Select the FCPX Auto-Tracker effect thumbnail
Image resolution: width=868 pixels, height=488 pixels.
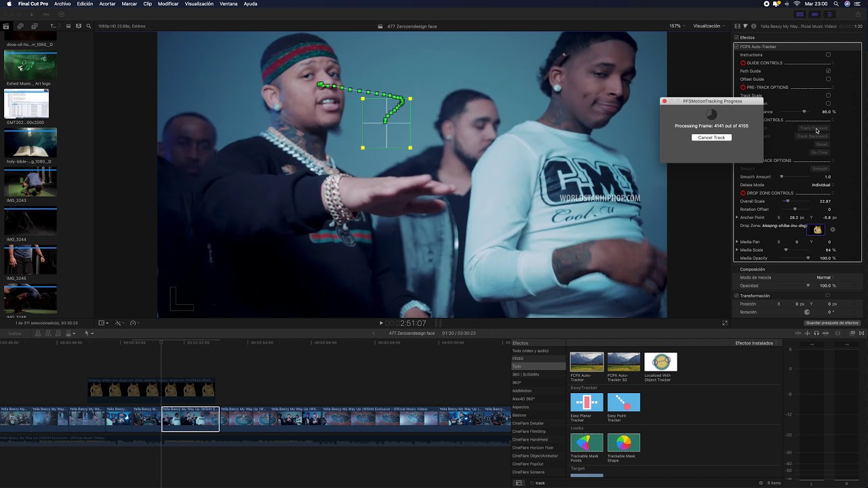click(x=587, y=362)
